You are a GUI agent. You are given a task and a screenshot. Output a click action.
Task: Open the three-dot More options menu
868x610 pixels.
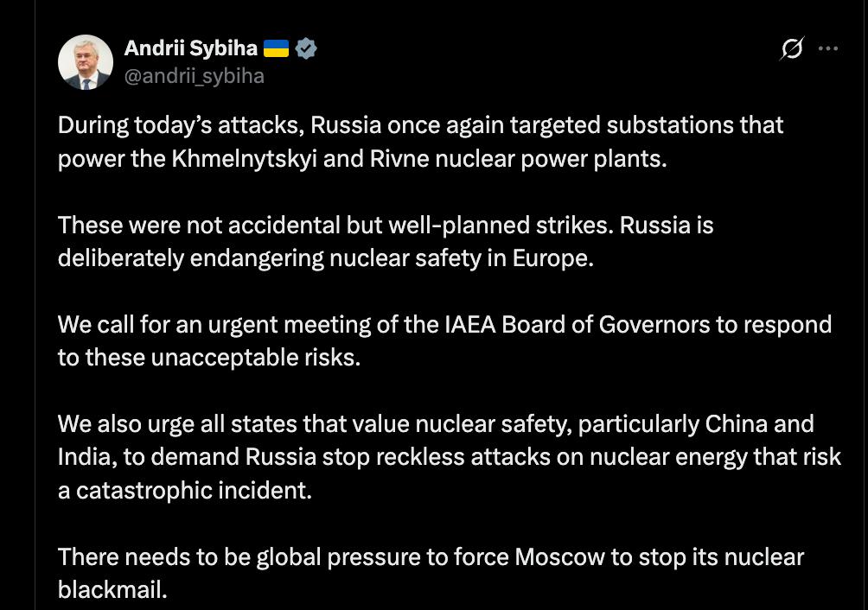point(828,49)
